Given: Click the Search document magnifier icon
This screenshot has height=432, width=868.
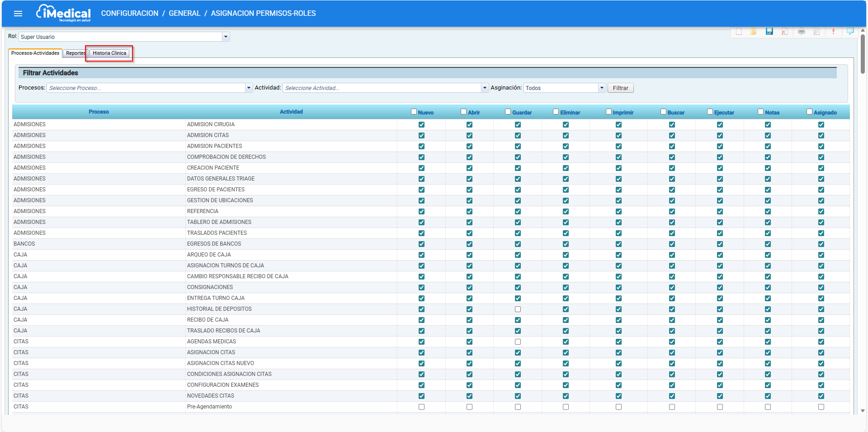Looking at the screenshot, I should [x=816, y=32].
